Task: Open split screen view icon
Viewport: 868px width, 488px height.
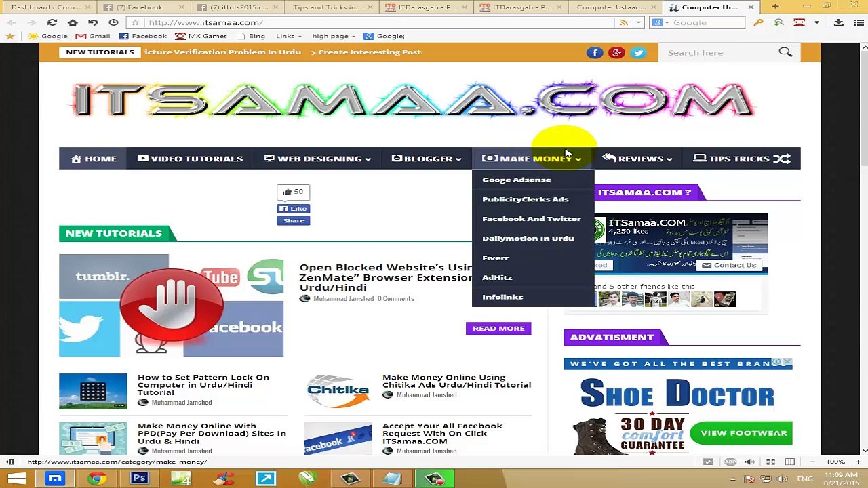Action: coord(789,462)
